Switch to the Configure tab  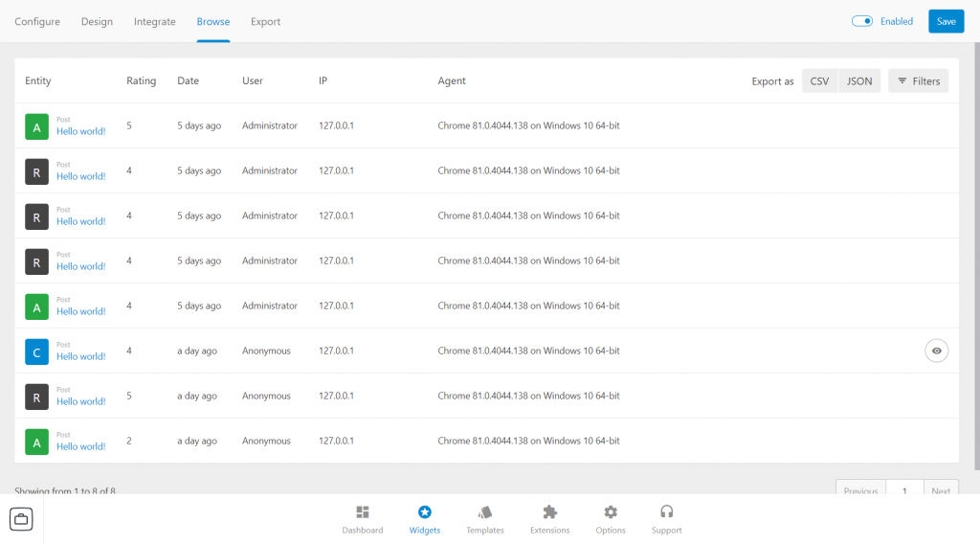[x=37, y=21]
